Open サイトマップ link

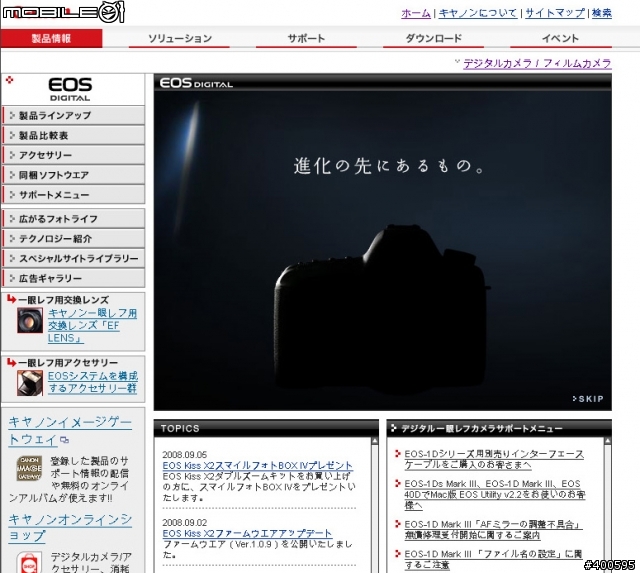[555, 13]
